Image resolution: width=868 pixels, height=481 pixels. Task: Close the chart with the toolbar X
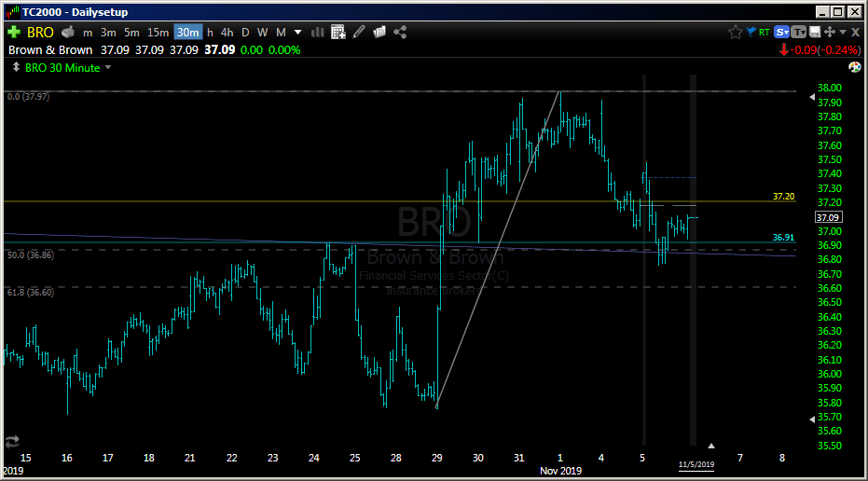click(x=855, y=32)
